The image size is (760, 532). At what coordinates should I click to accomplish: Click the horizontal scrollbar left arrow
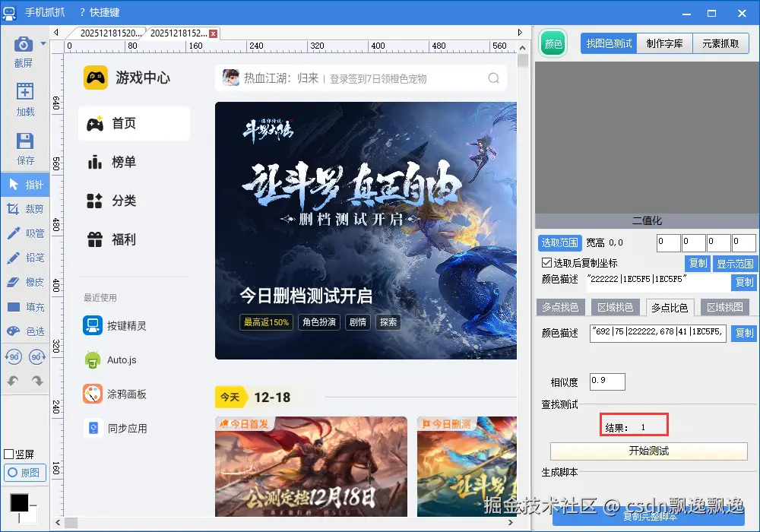pos(58,523)
